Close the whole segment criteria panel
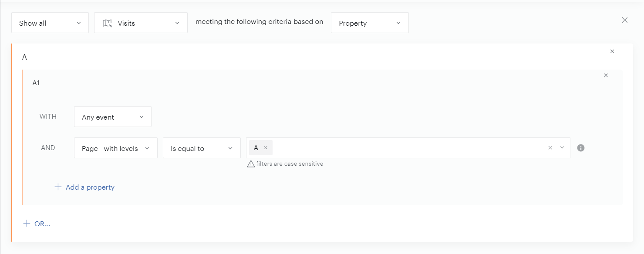Viewport: 644px width, 254px height. (625, 20)
